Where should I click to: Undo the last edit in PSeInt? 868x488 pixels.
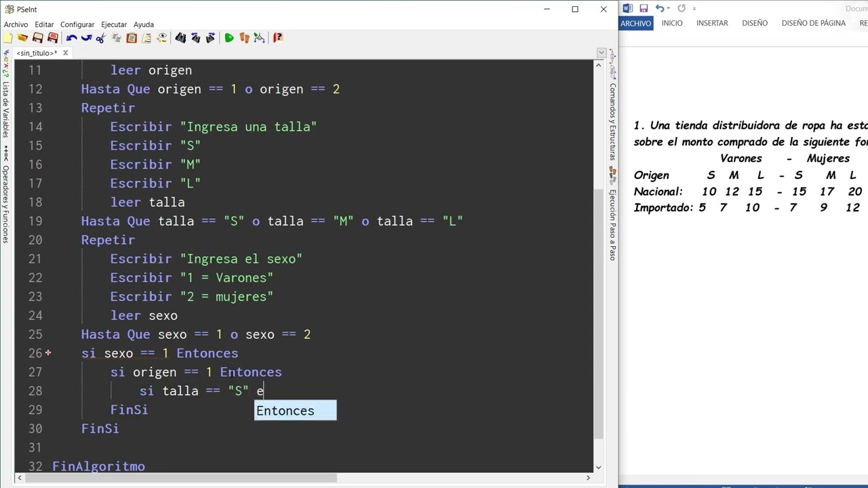pos(71,38)
